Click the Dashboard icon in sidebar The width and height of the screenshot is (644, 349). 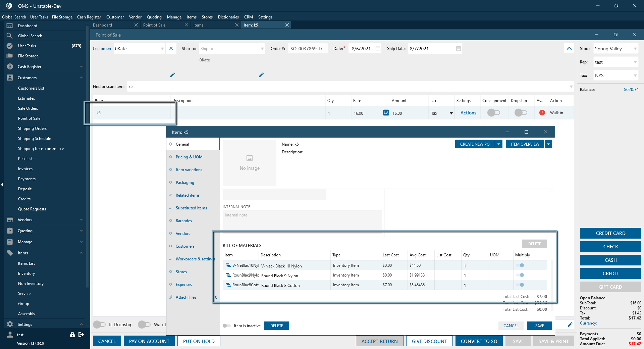click(x=10, y=26)
